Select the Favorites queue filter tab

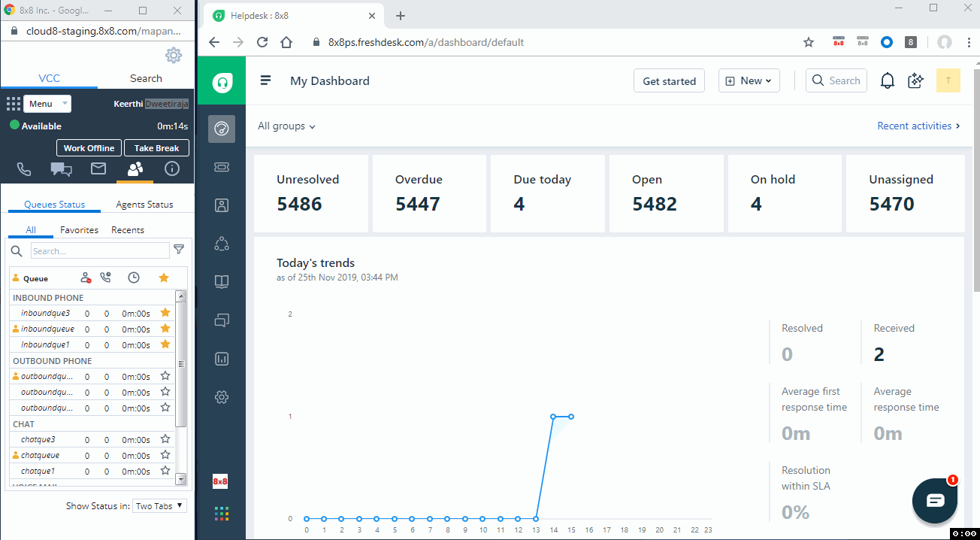tap(79, 230)
